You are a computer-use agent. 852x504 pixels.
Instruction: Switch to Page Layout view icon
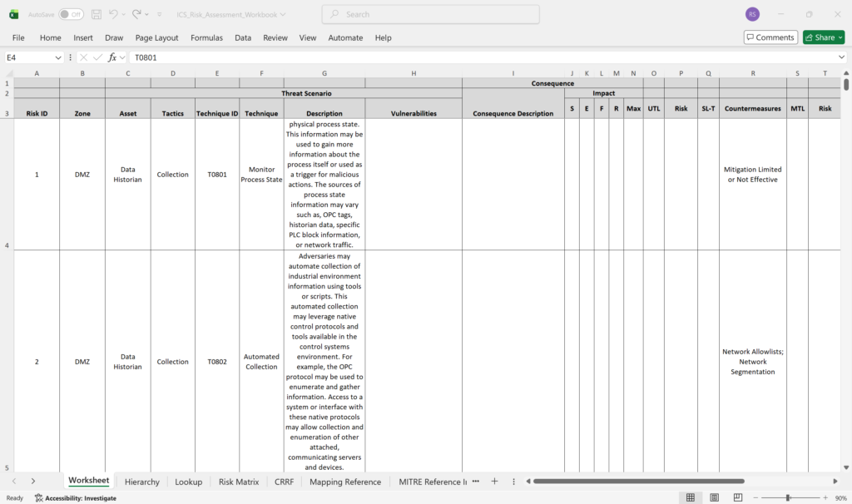(714, 497)
